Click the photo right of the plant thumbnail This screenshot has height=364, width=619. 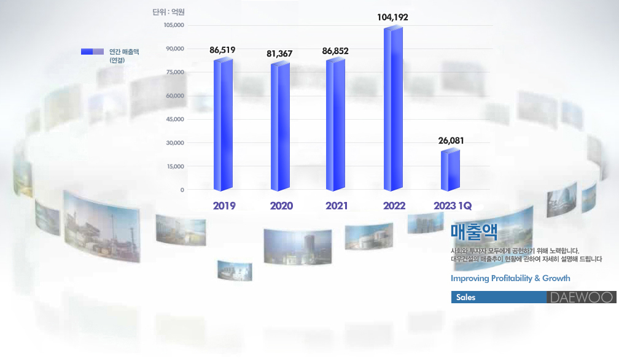point(181,230)
